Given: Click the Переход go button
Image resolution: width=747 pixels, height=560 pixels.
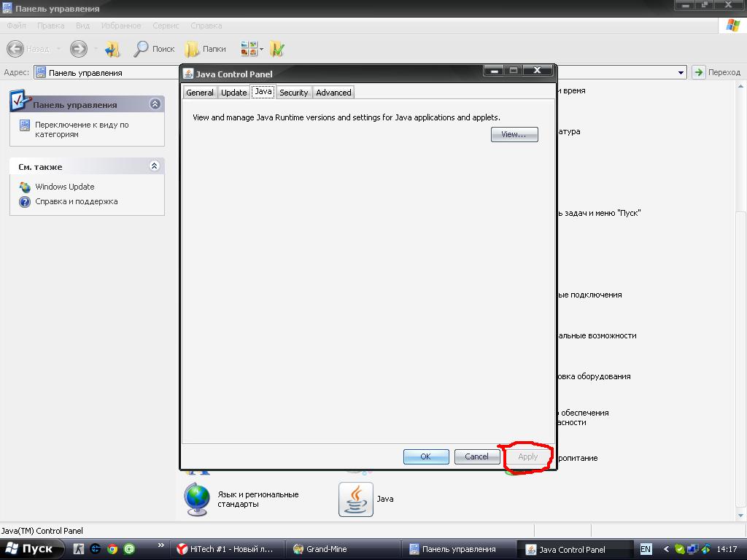Looking at the screenshot, I should [x=717, y=72].
